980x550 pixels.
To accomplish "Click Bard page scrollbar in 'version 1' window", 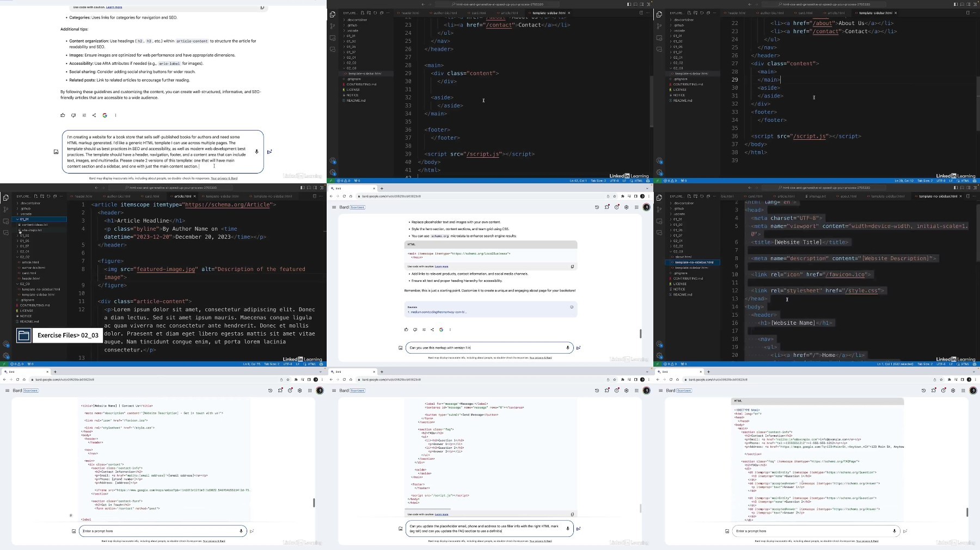I will (x=640, y=333).
